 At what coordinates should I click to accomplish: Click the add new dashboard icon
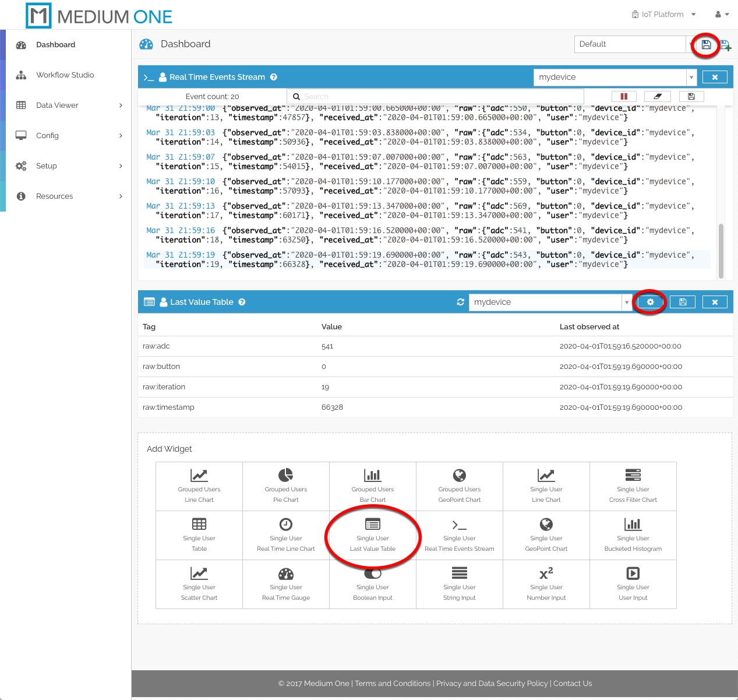point(725,45)
